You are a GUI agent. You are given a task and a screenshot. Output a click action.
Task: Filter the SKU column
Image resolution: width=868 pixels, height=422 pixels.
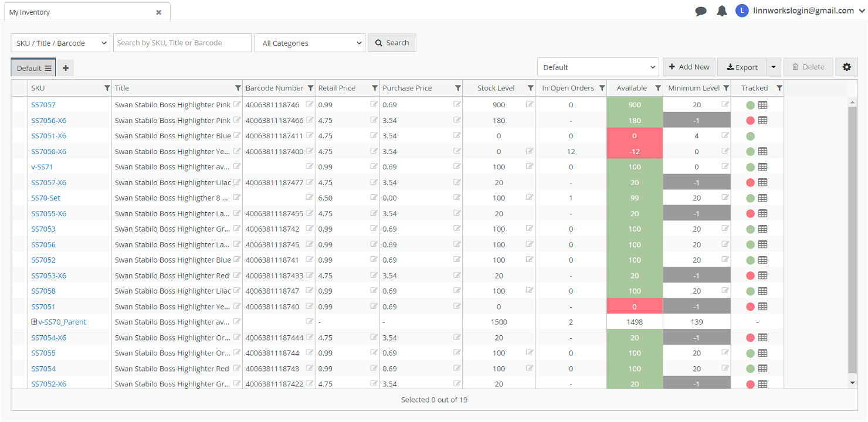click(x=107, y=88)
